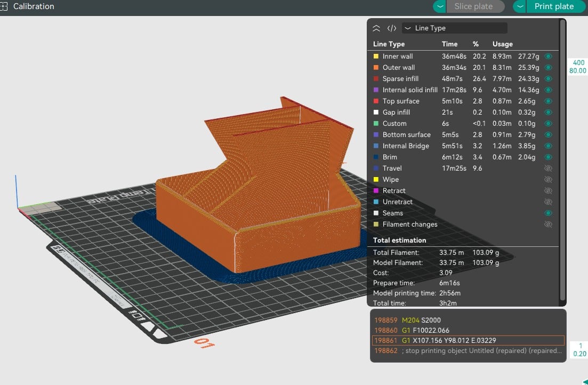Click bottom layer slider label 1 / 0.20
Screen dimensions: 588x385
[579, 350]
